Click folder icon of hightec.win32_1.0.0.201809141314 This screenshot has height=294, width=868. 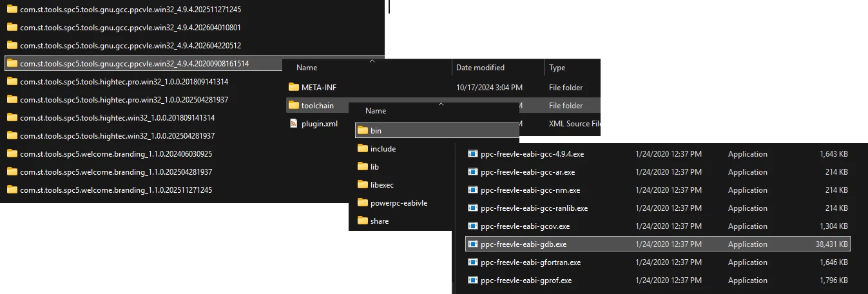pyautogui.click(x=12, y=117)
